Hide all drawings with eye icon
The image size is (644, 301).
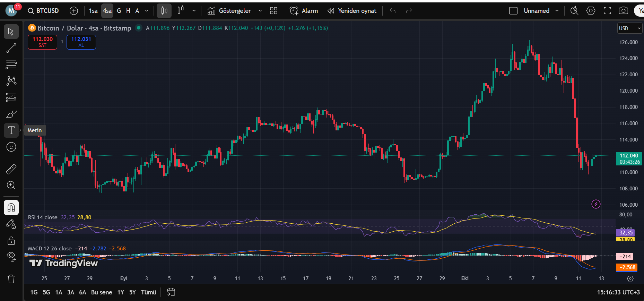point(11,256)
